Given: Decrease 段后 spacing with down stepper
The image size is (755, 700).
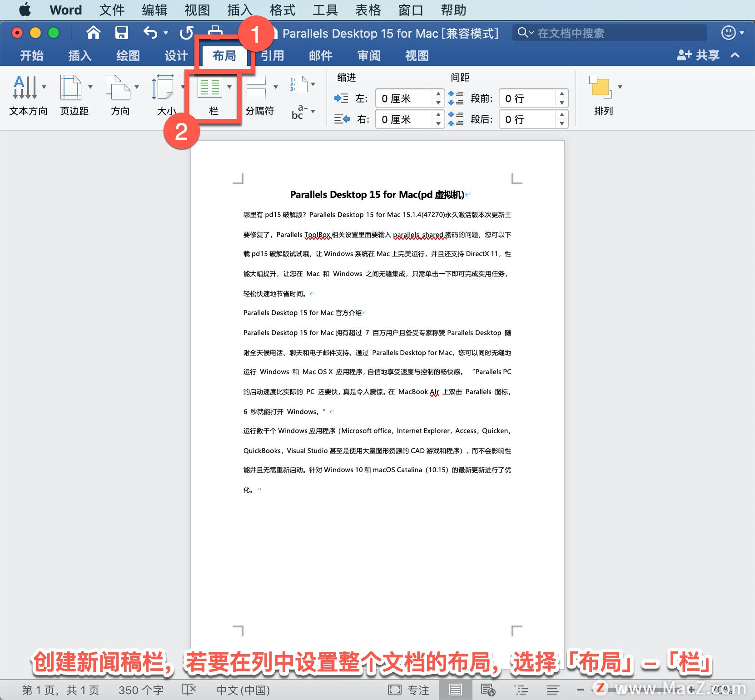Looking at the screenshot, I should click(562, 124).
